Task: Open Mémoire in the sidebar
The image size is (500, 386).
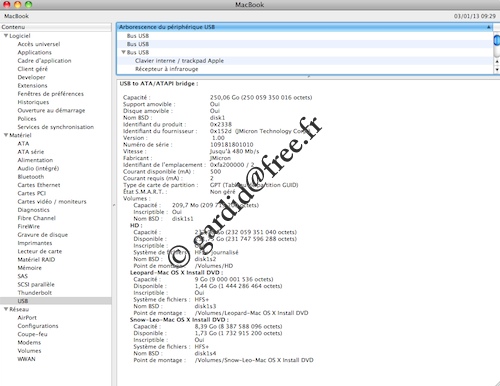Action: 29,268
